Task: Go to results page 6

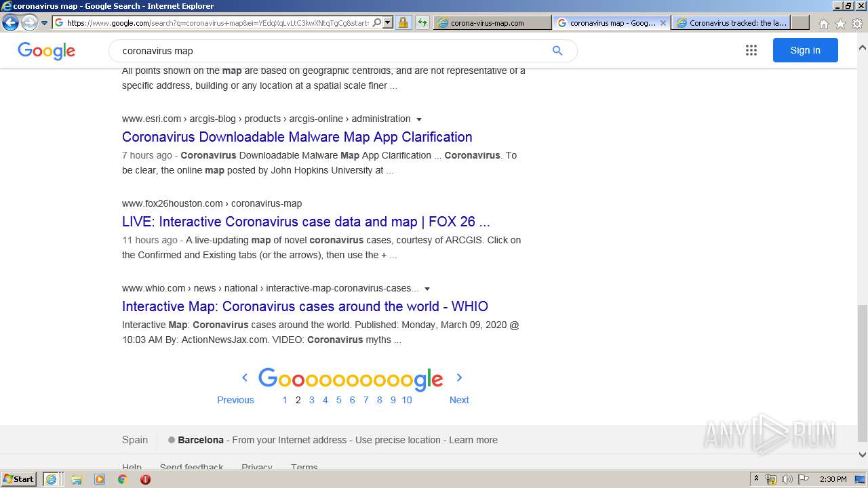Action: 353,400
